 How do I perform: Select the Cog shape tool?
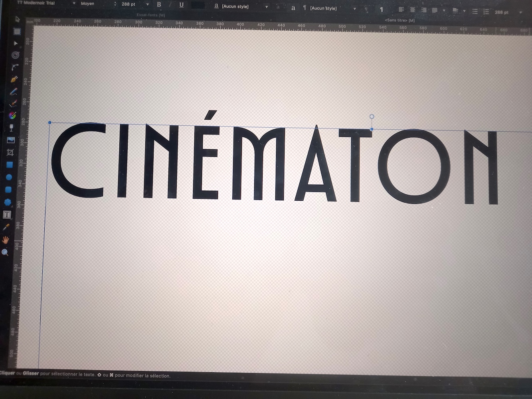point(8,202)
